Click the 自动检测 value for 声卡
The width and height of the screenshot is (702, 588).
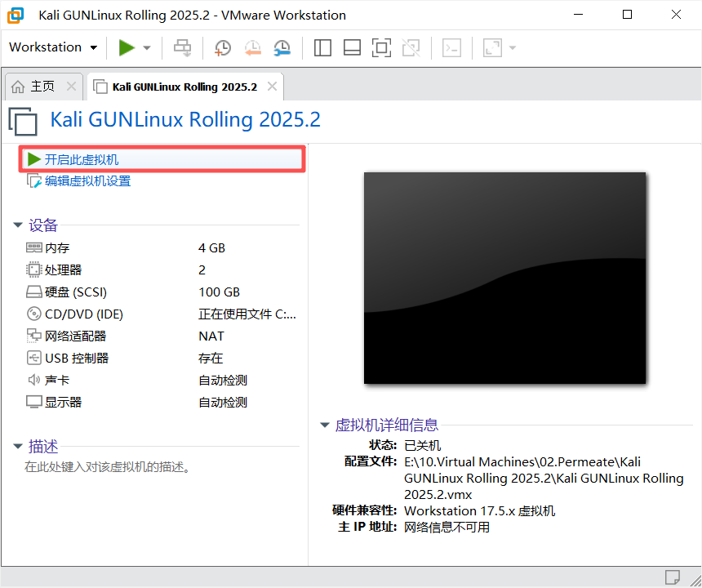coord(223,381)
